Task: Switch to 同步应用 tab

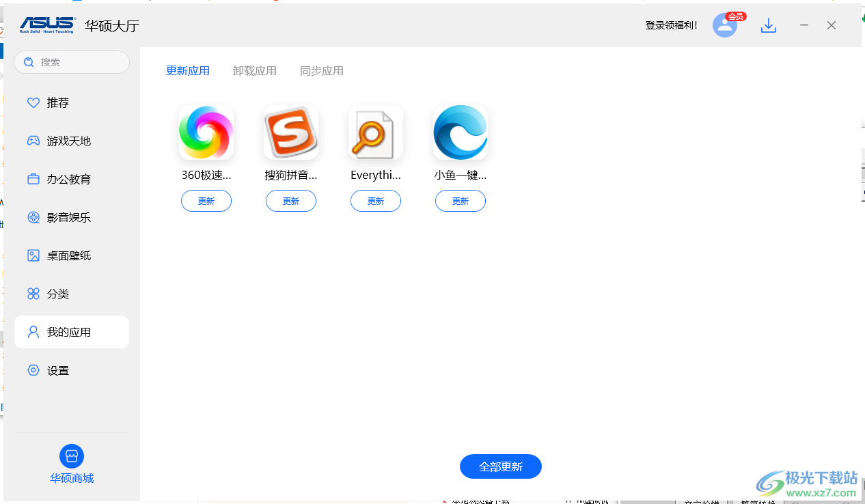Action: pos(322,70)
